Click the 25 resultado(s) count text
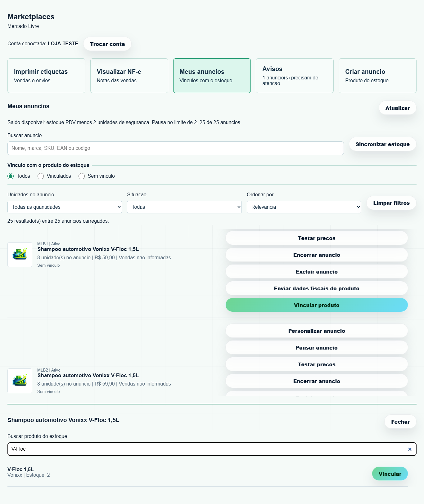This screenshot has width=424, height=504. click(x=58, y=221)
